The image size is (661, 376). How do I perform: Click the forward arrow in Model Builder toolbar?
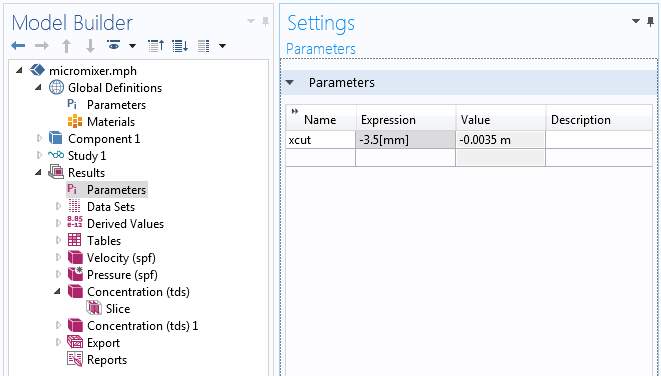(x=42, y=46)
